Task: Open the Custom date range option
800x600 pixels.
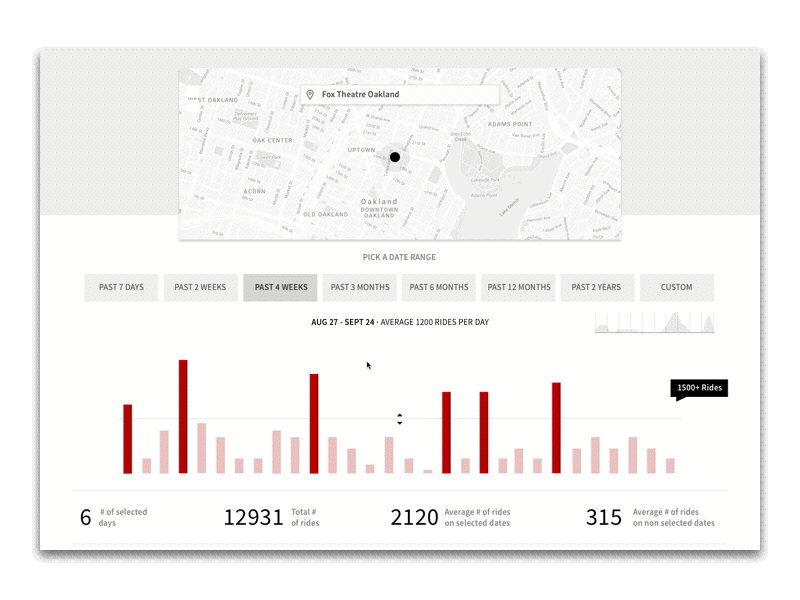Action: [x=677, y=287]
